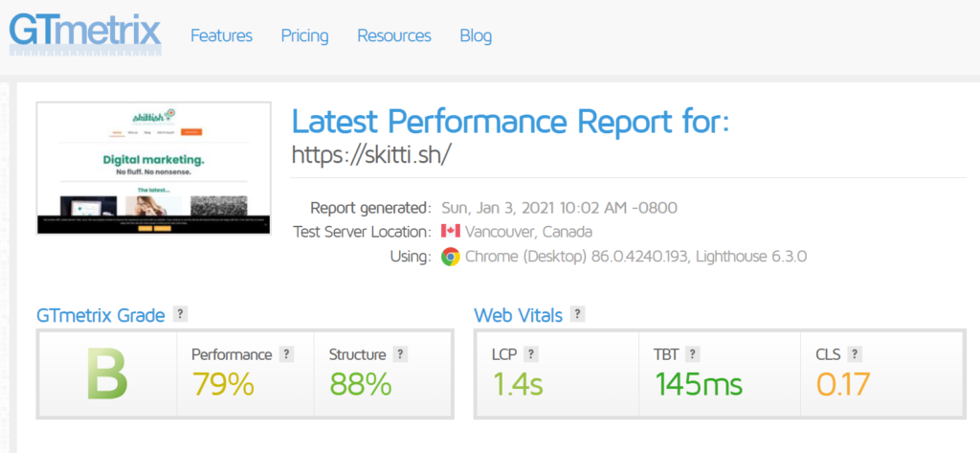Screen dimensions: 980x453
Task: Go to the Blog page
Action: click(x=476, y=36)
